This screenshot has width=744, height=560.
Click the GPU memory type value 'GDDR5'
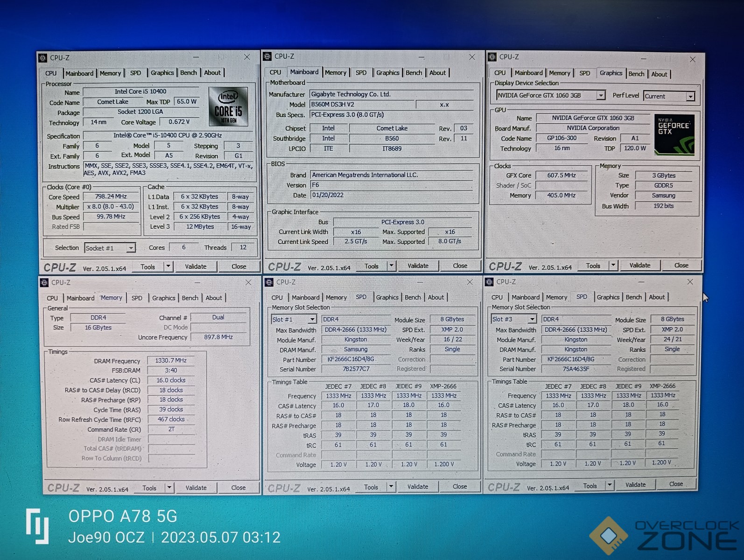(663, 185)
